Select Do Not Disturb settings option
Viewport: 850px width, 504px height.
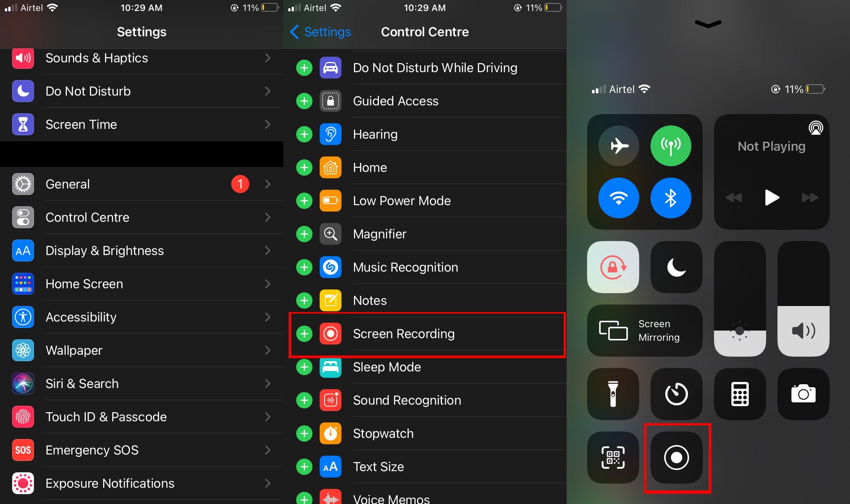[x=142, y=91]
